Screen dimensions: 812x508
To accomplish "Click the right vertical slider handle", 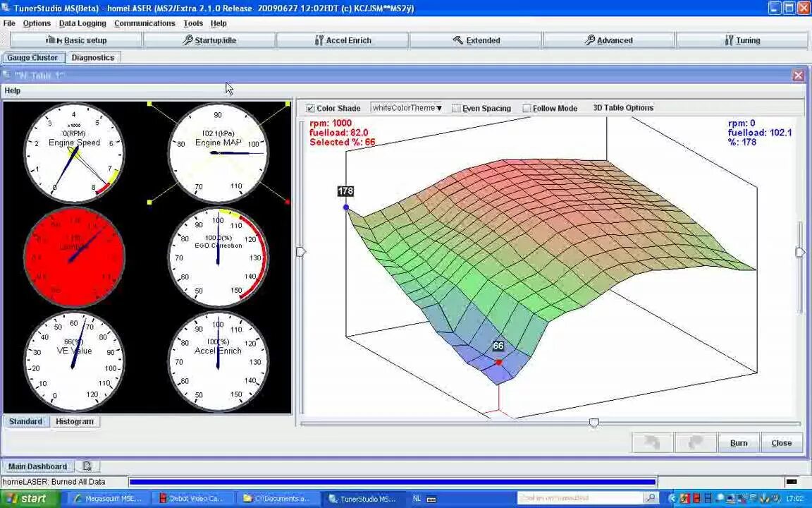I will (800, 252).
